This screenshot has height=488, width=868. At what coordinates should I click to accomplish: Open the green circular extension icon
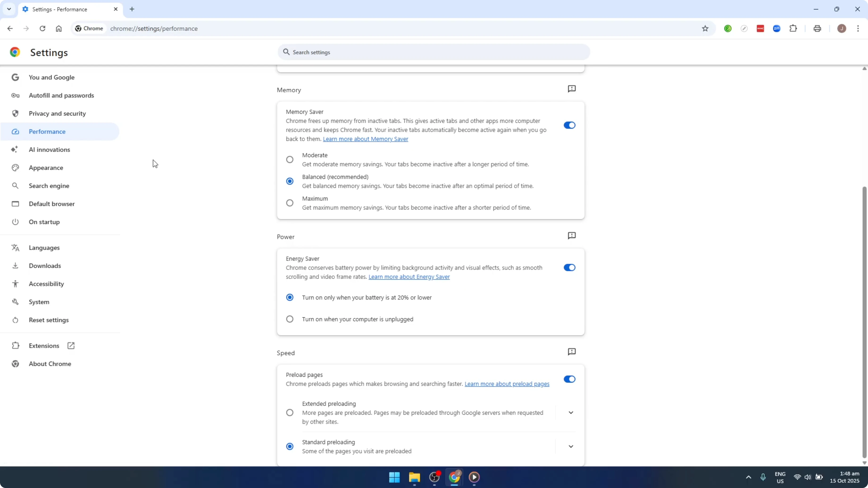(728, 29)
